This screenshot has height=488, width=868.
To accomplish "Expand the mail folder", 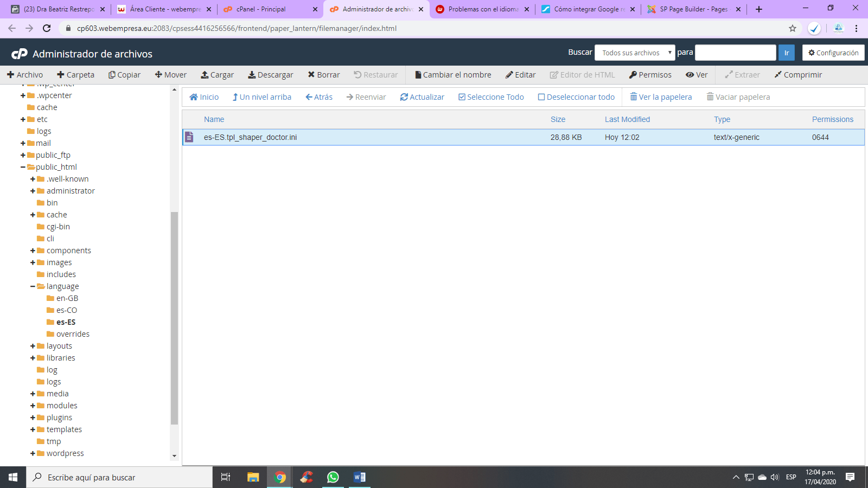I will coord(23,143).
